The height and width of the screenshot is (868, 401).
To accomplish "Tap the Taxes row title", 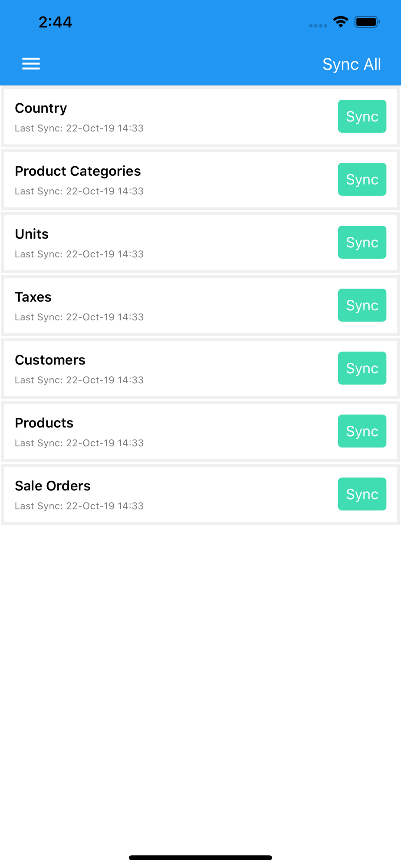I will tap(33, 297).
